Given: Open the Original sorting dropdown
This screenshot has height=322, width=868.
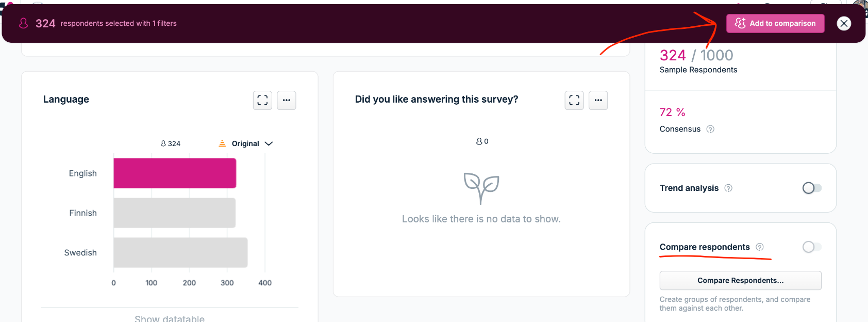Looking at the screenshot, I should tap(245, 143).
